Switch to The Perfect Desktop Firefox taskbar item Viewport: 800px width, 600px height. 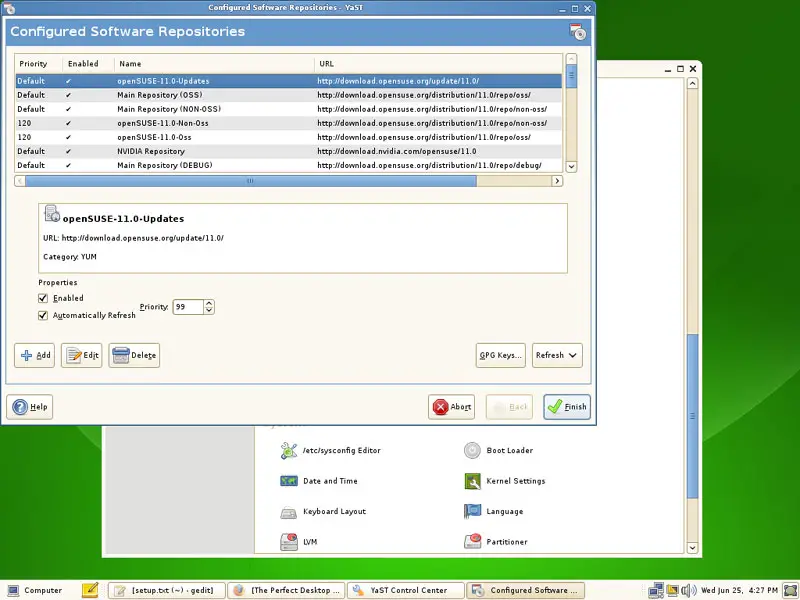[x=286, y=590]
